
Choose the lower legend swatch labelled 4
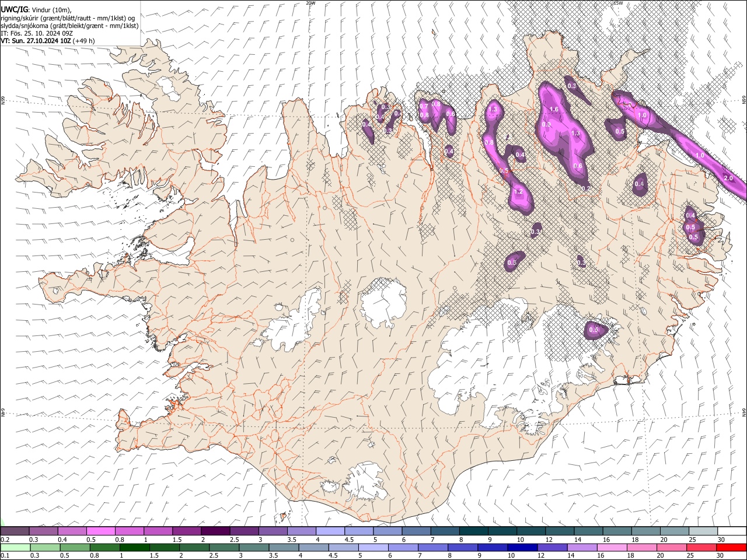pyautogui.click(x=313, y=547)
